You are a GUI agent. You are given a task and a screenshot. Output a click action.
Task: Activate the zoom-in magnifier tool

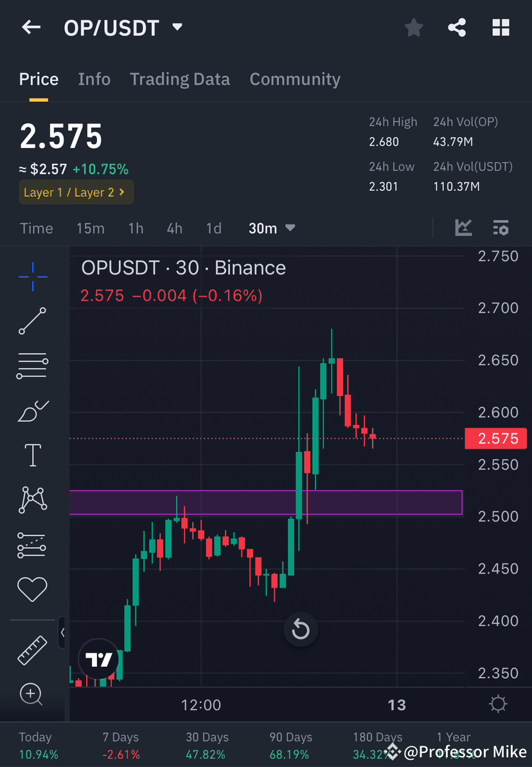(32, 694)
